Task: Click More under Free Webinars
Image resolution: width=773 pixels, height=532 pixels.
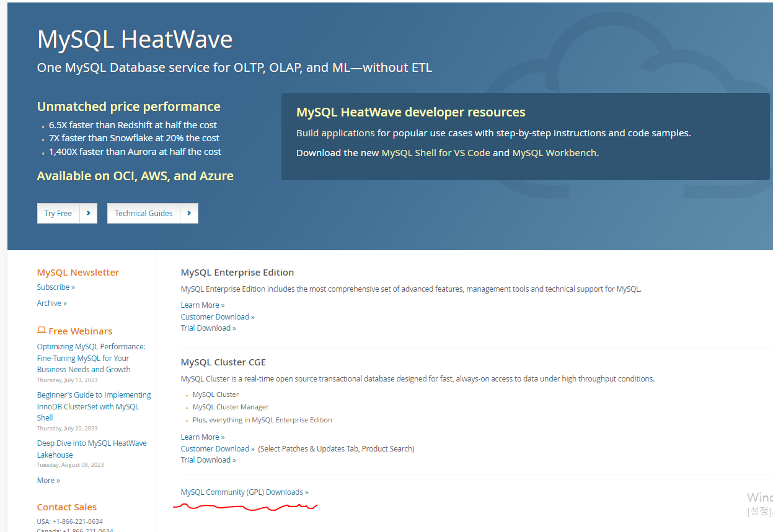Action: coord(48,481)
